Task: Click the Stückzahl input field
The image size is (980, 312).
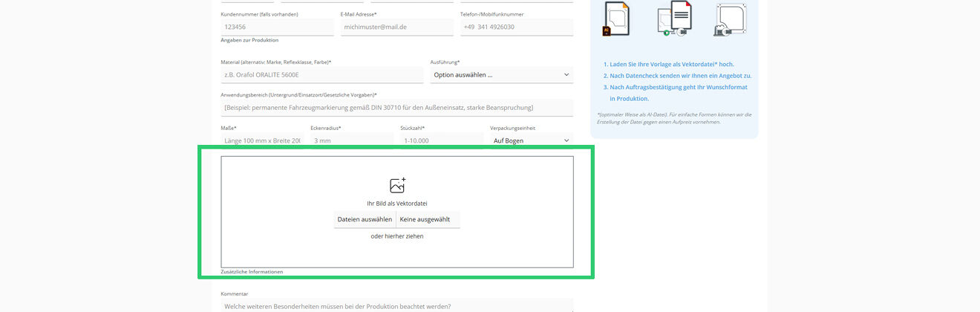Action: (441, 140)
